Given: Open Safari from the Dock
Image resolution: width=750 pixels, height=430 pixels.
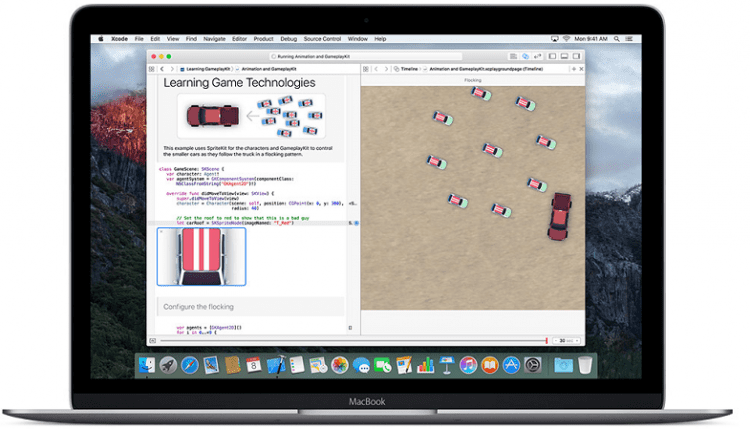Looking at the screenshot, I should (x=190, y=365).
